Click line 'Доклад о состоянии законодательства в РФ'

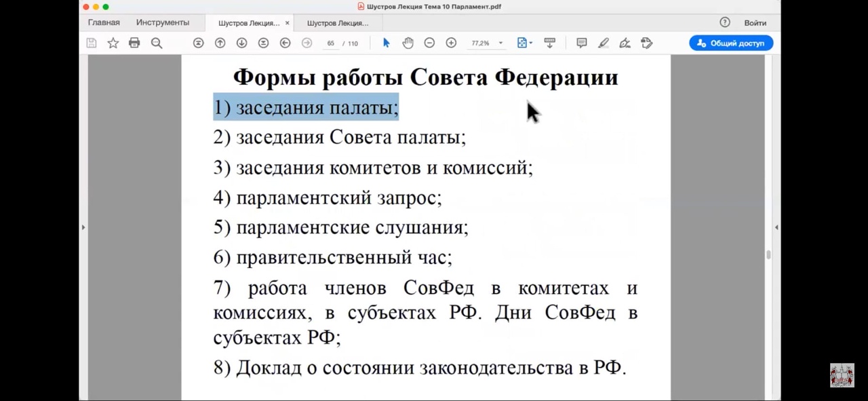[x=431, y=368]
